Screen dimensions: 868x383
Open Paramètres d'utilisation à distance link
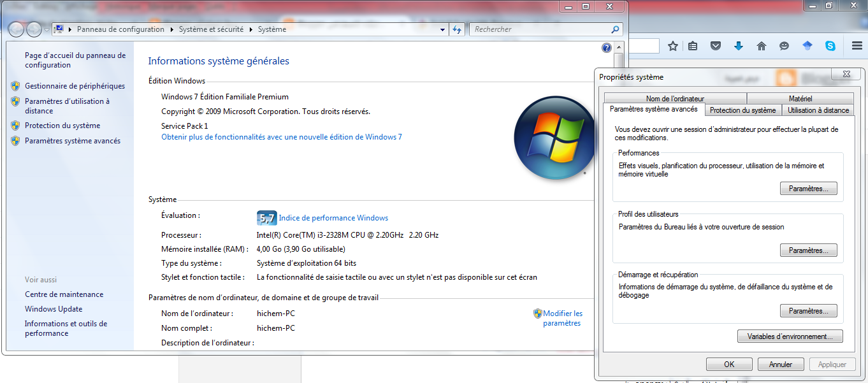(x=67, y=106)
